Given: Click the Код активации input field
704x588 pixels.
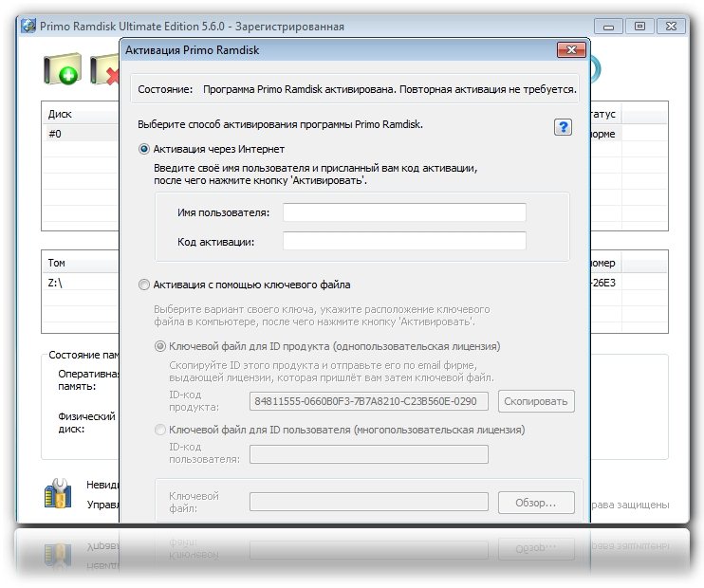Looking at the screenshot, I should coord(404,241).
